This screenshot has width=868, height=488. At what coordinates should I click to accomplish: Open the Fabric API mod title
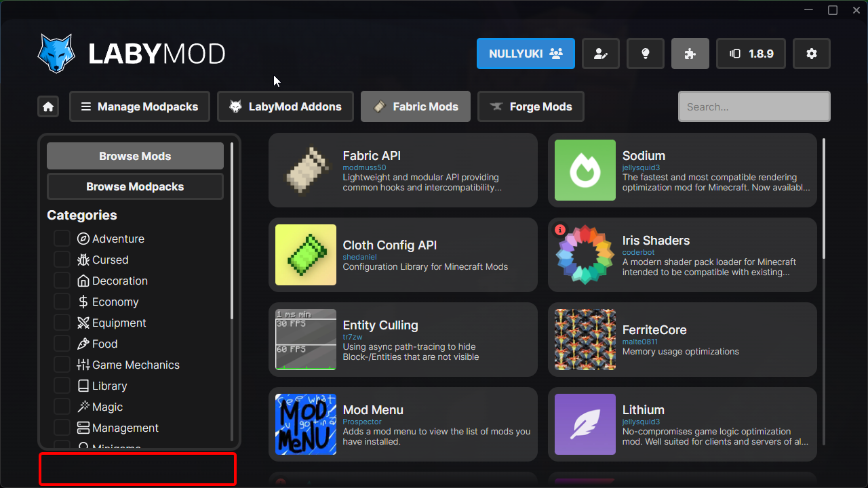[x=372, y=156]
